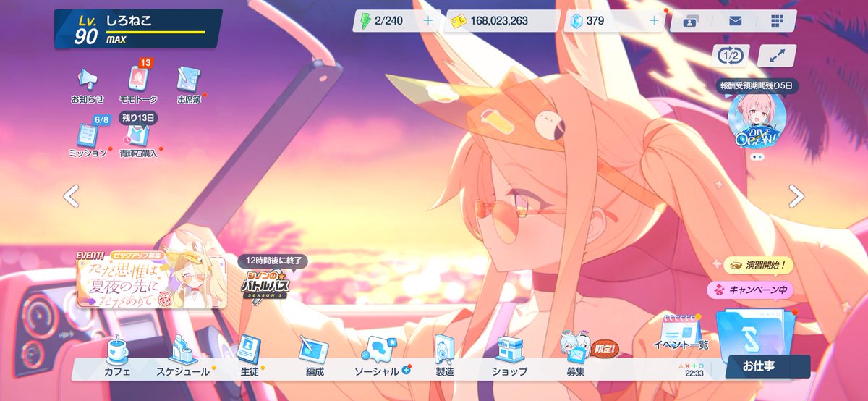Open the しろねこ Lv.90 player profile
This screenshot has height=401, width=868.
[137, 29]
